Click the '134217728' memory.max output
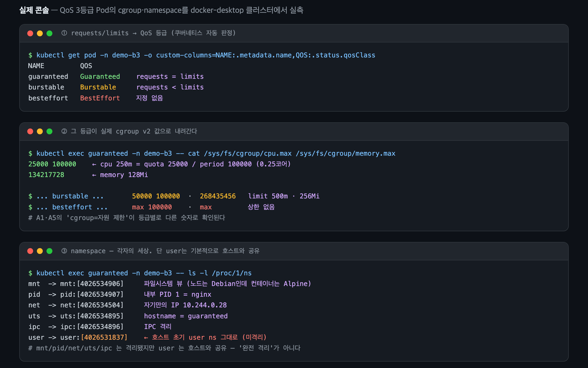 [x=46, y=175]
